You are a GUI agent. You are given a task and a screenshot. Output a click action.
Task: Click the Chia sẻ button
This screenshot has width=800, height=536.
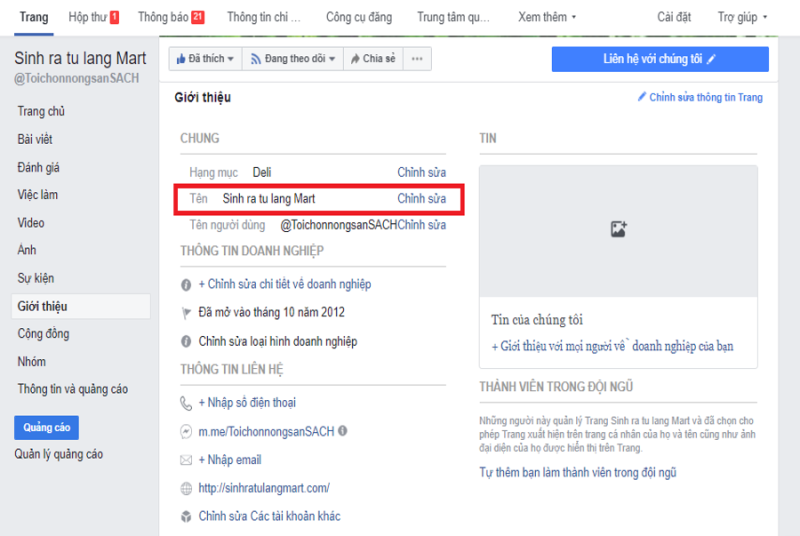coord(373,59)
